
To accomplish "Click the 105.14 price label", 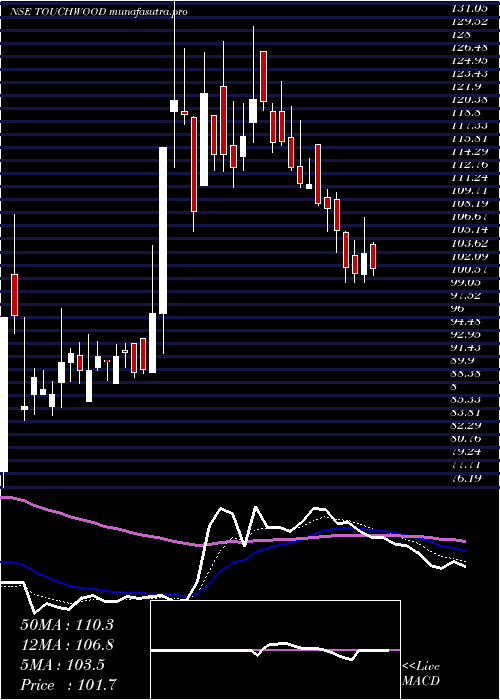I will coord(470,230).
